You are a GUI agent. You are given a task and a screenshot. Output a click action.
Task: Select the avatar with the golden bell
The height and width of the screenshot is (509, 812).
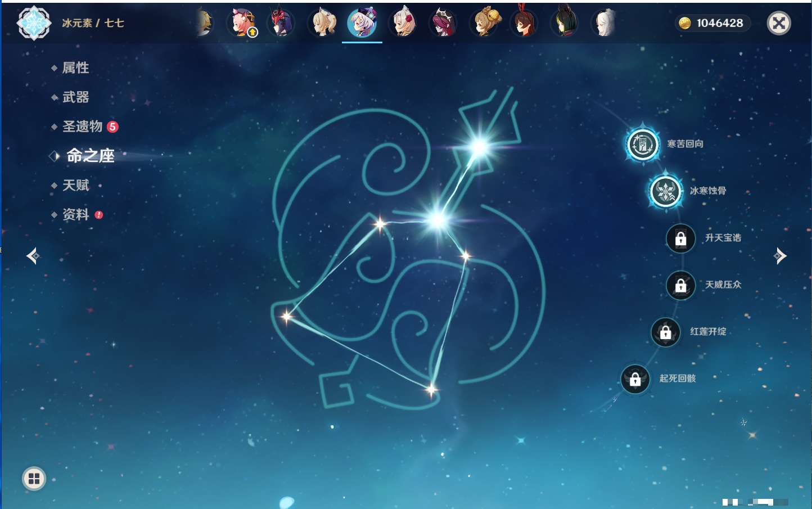pyautogui.click(x=485, y=23)
